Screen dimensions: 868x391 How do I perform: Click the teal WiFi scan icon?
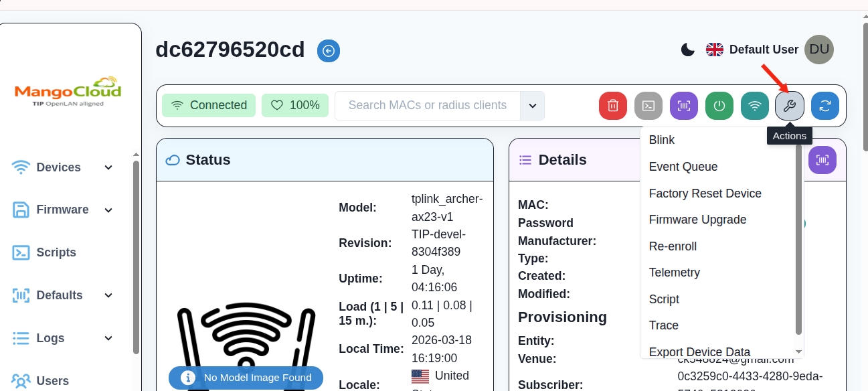(x=754, y=106)
